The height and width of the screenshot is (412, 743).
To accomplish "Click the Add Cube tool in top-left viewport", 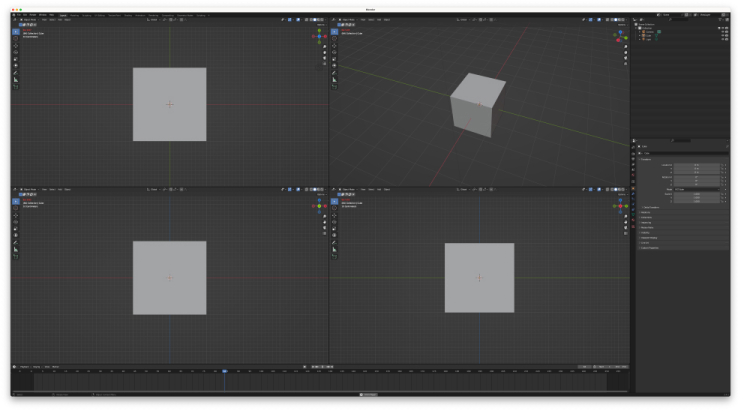I will point(16,87).
